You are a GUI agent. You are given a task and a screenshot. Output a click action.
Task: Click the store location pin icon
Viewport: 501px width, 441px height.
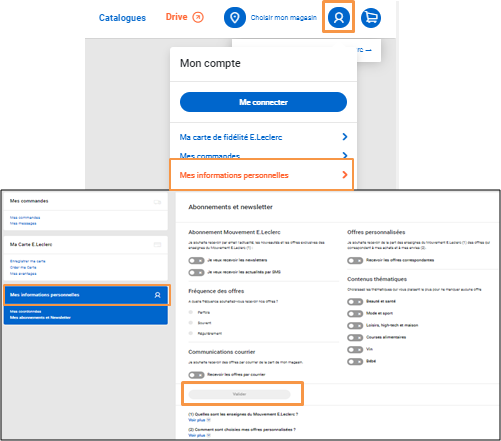(235, 17)
